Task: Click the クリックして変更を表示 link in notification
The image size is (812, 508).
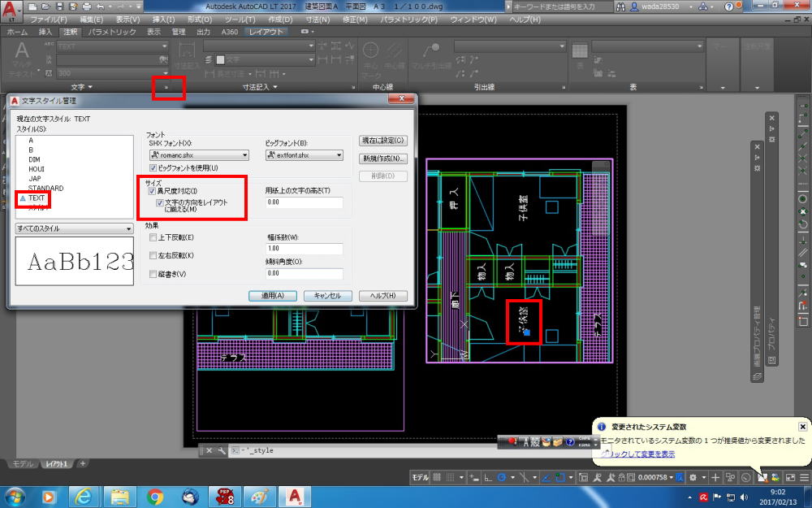Action: pos(638,454)
